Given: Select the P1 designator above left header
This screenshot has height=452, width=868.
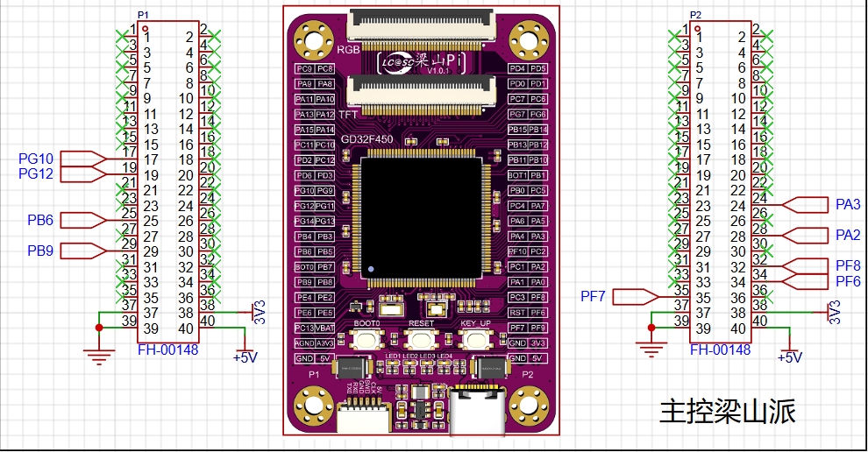Looking at the screenshot, I should tap(144, 16).
